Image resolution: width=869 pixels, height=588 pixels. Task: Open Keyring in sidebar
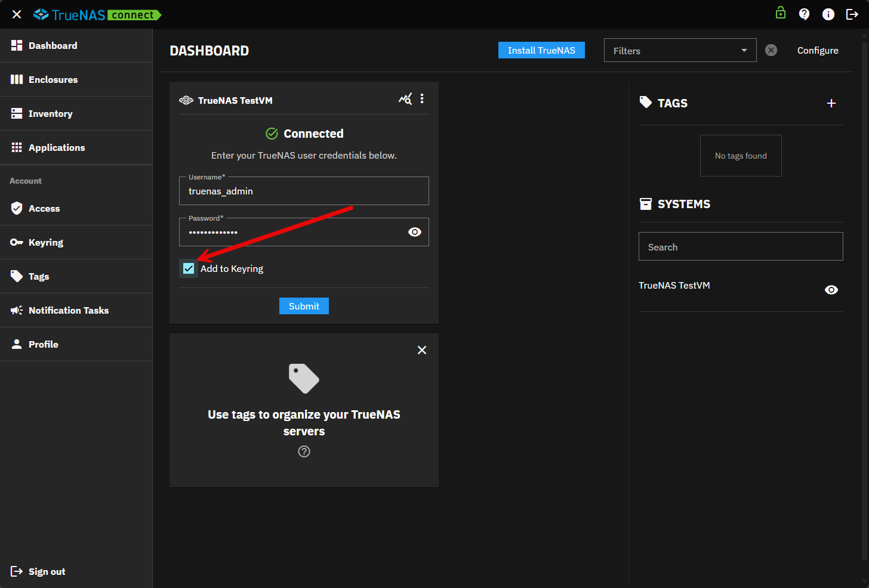pyautogui.click(x=76, y=242)
